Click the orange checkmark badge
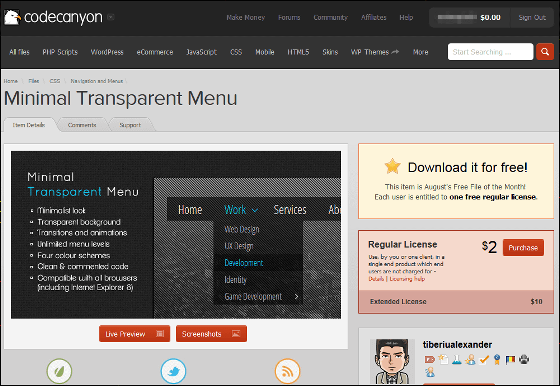This screenshot has width=560, height=386. click(x=484, y=359)
